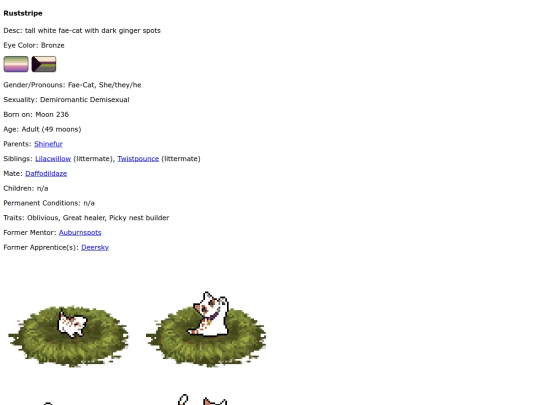
Task: Click the Eye Color: Bronze text
Action: coord(34,45)
